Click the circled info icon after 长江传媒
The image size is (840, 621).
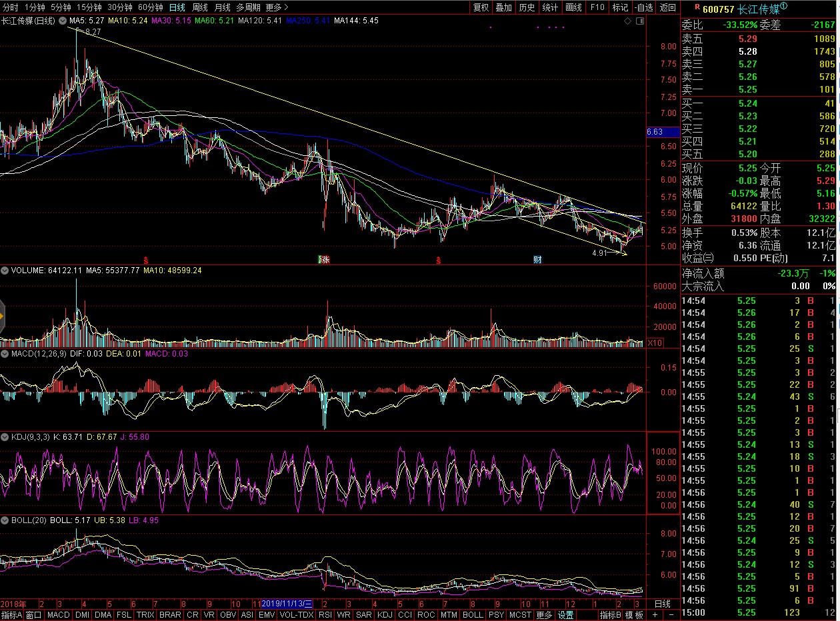[x=783, y=6]
